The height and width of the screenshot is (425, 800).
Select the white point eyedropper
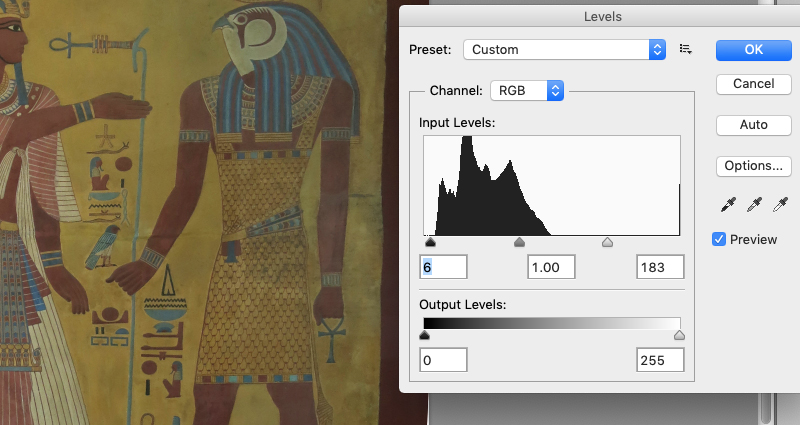pyautogui.click(x=780, y=205)
